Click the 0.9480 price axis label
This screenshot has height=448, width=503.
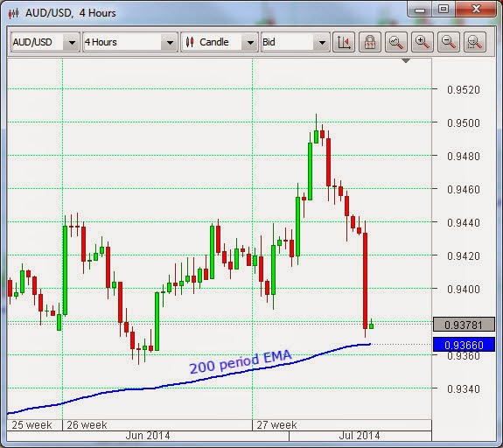(464, 157)
